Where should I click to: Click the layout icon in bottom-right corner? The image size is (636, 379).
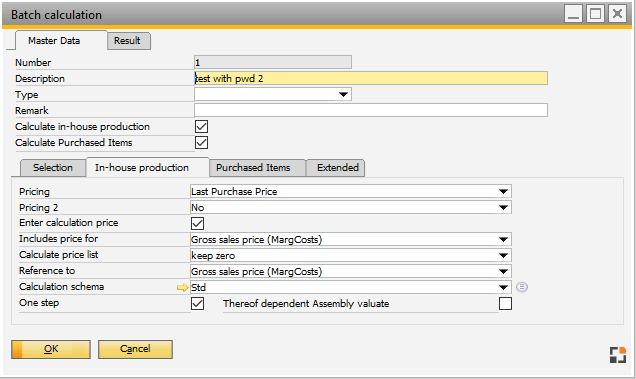618,355
